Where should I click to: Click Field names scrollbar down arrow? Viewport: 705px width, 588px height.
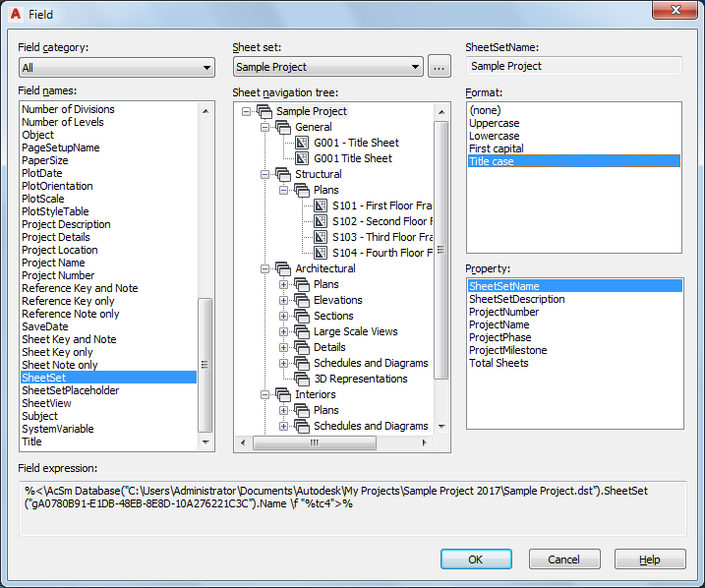pyautogui.click(x=206, y=442)
